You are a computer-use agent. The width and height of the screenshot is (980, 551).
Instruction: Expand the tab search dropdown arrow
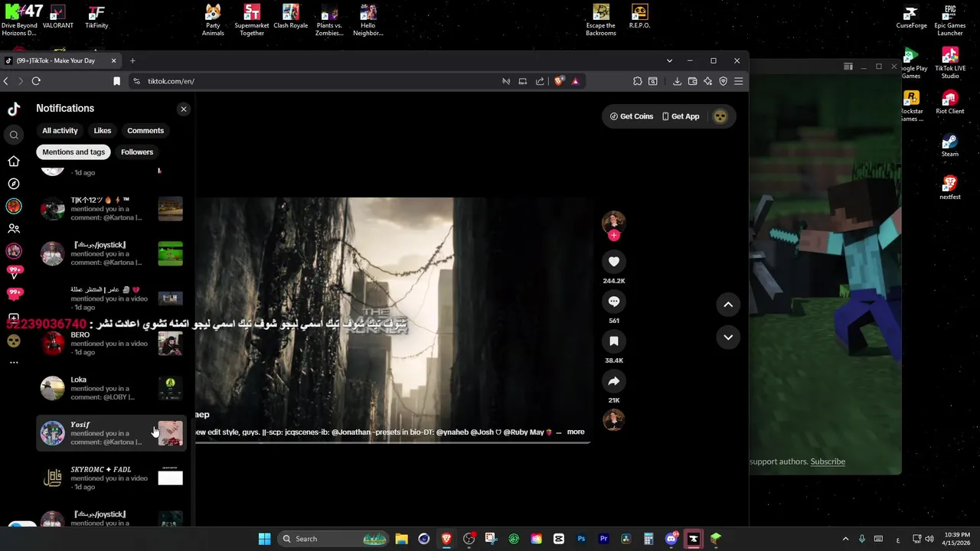(669, 60)
